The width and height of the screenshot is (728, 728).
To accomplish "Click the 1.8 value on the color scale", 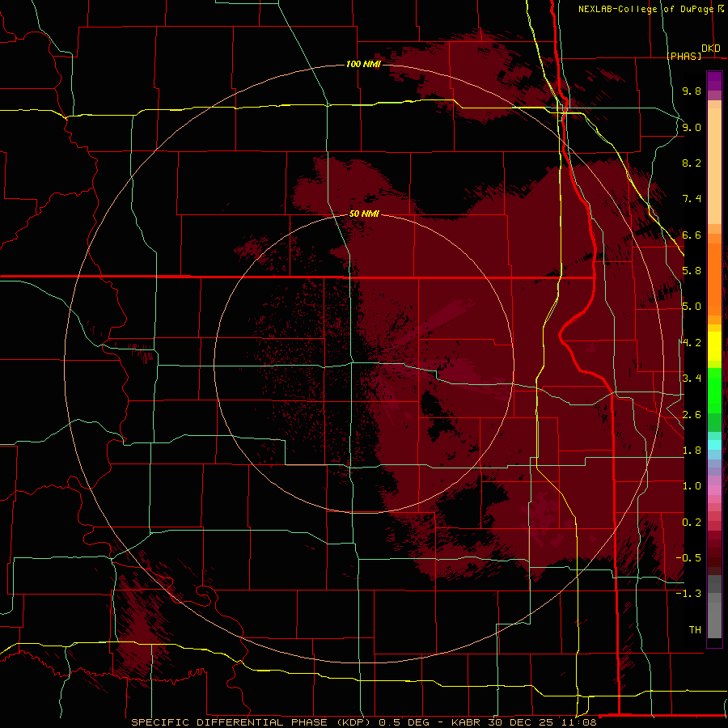I will (x=692, y=451).
